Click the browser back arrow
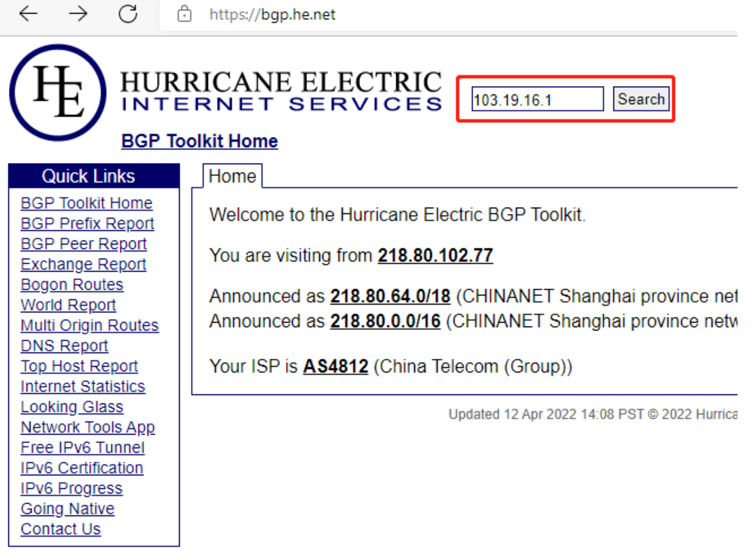The image size is (755, 560). (x=28, y=14)
